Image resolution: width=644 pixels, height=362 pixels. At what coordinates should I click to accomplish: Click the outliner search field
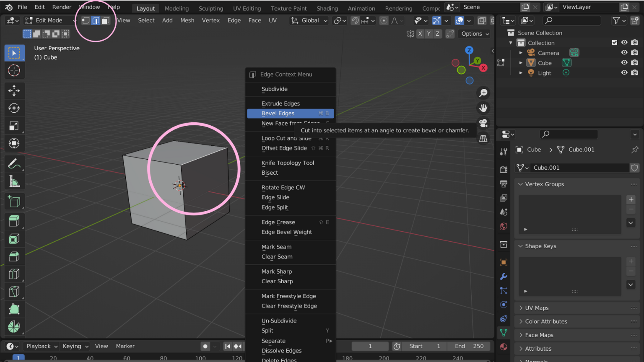pos(572,20)
